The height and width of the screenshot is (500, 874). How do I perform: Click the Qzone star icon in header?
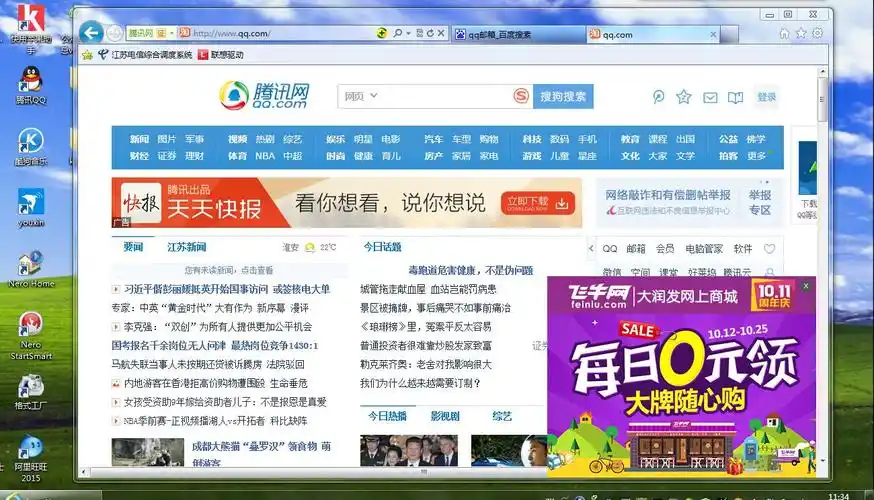click(x=684, y=97)
